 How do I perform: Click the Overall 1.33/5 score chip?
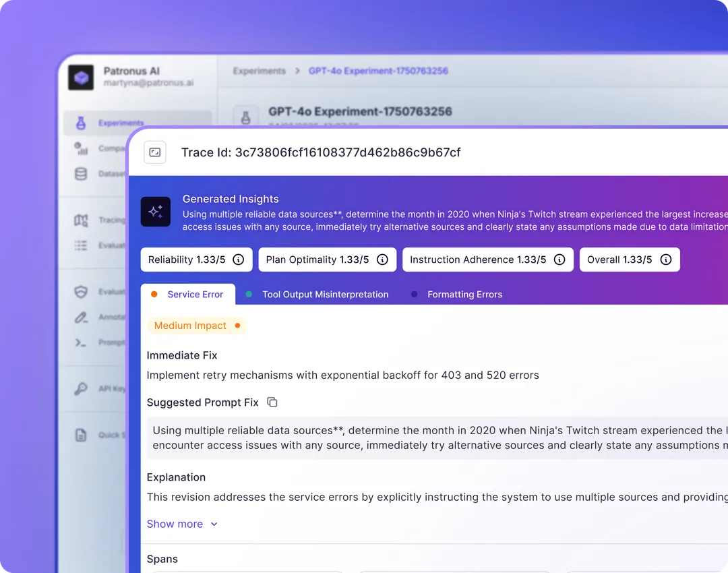click(x=630, y=260)
